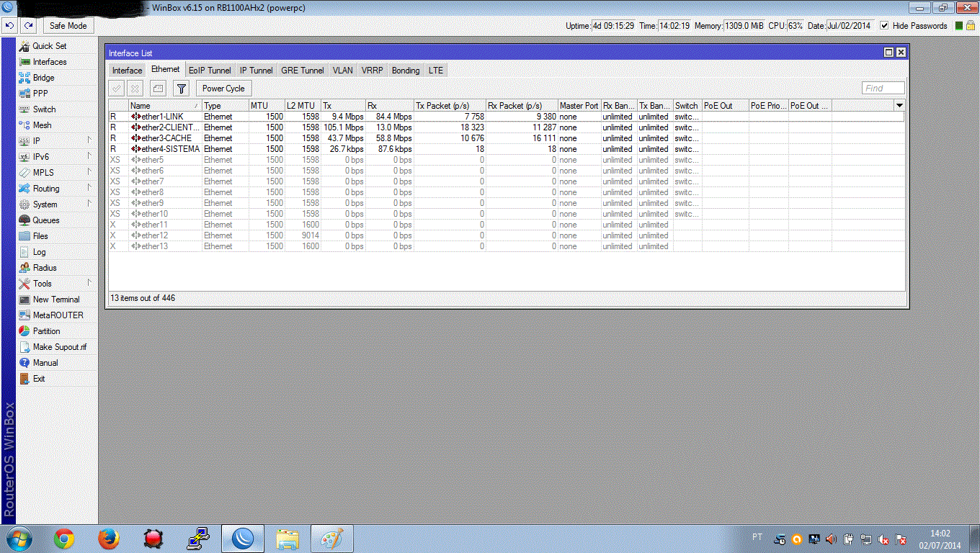Click the Comment toolbar icon

158,89
